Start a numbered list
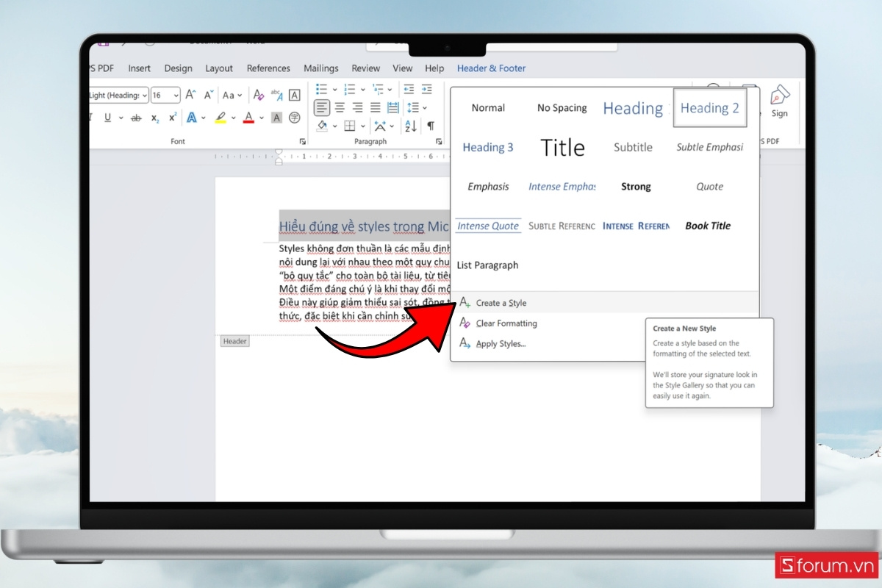Viewport: 882px width, 588px height. 350,89
